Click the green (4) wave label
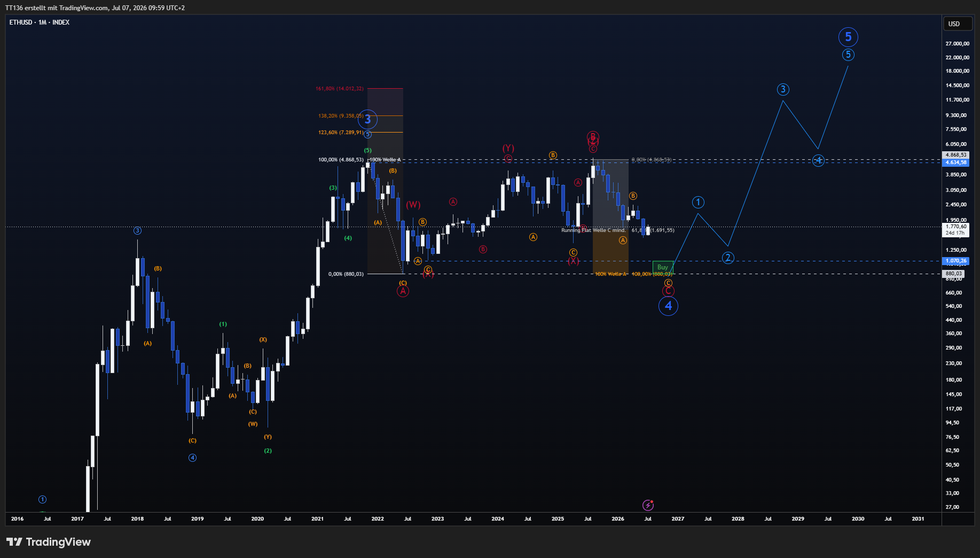 click(348, 238)
